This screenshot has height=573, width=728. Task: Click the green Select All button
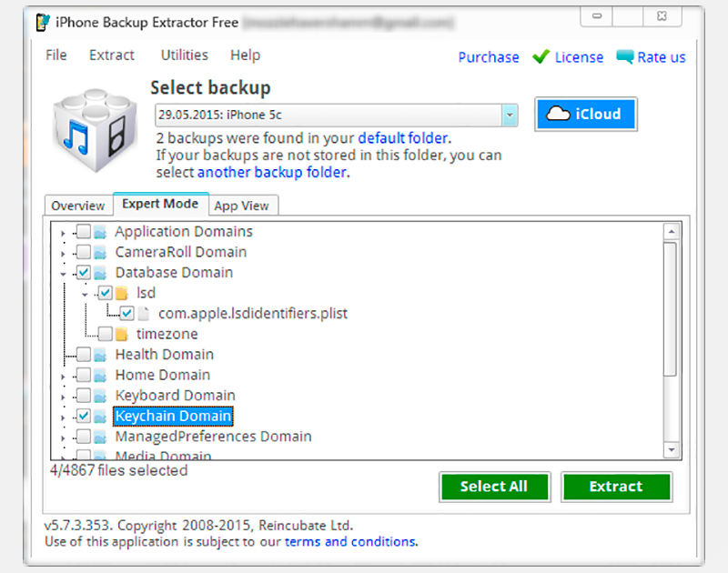click(x=494, y=487)
